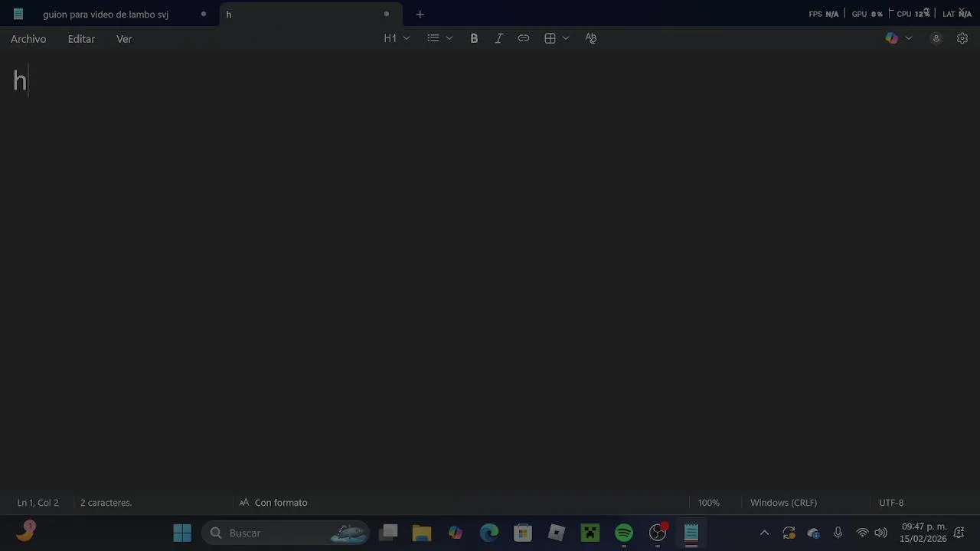This screenshot has width=980, height=551.
Task: Click the Notepad app icon in title bar
Action: point(18,14)
